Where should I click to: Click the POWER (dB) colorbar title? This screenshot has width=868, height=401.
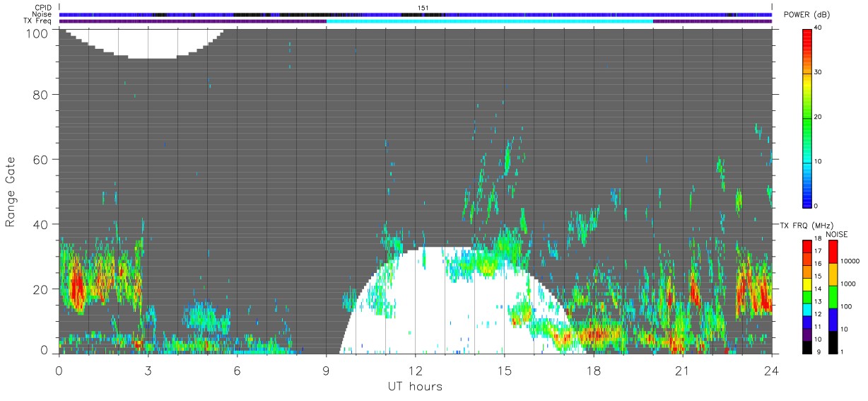(x=808, y=15)
